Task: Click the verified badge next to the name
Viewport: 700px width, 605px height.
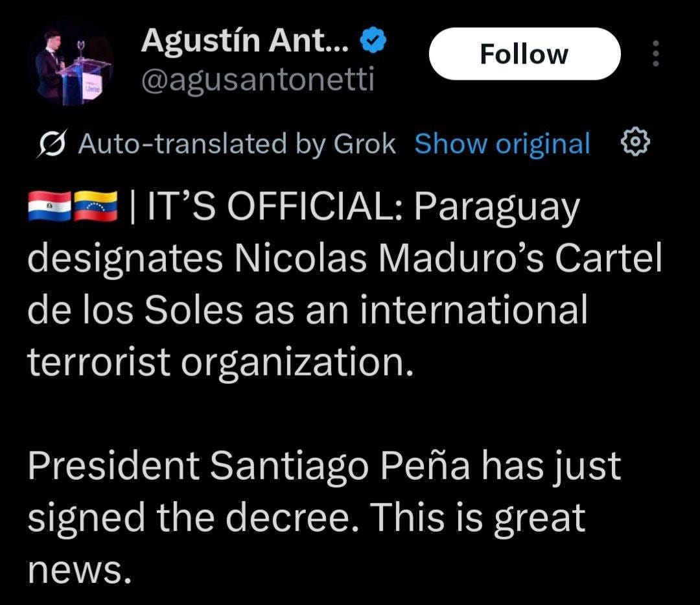Action: point(373,40)
